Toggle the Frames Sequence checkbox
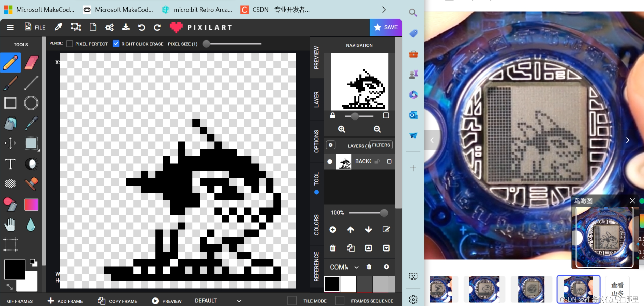Screen dimensions: 644x306 (340, 301)
